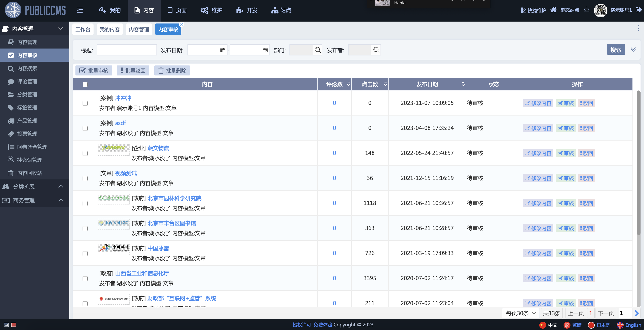644x330 pixels.
Task: Click the 内容审核 tab
Action: point(168,29)
